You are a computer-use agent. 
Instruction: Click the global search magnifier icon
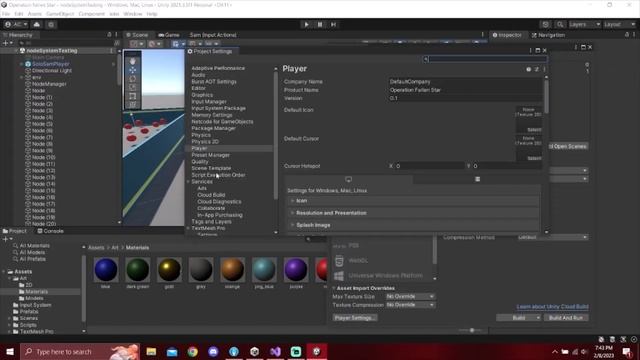560,24
